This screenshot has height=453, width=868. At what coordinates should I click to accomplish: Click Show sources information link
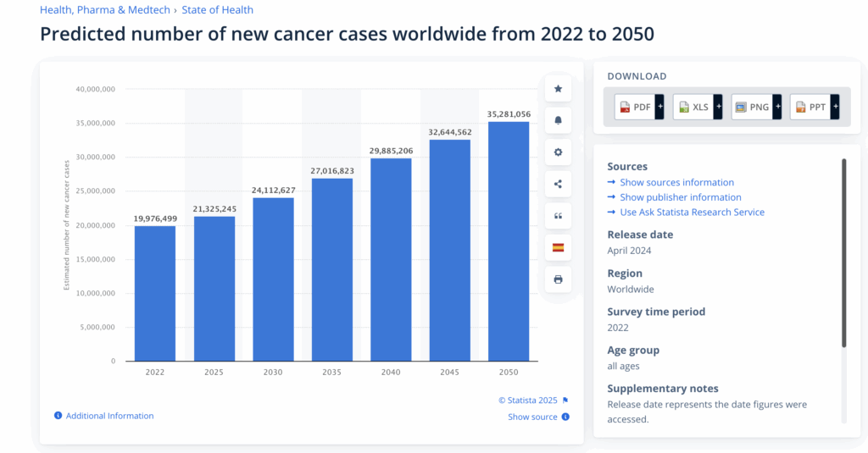pyautogui.click(x=676, y=182)
